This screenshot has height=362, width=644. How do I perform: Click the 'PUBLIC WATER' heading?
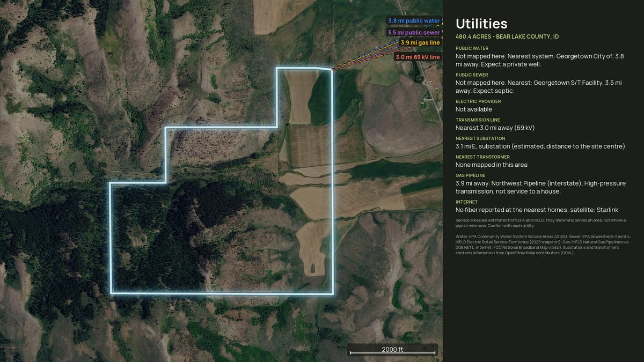tap(472, 48)
